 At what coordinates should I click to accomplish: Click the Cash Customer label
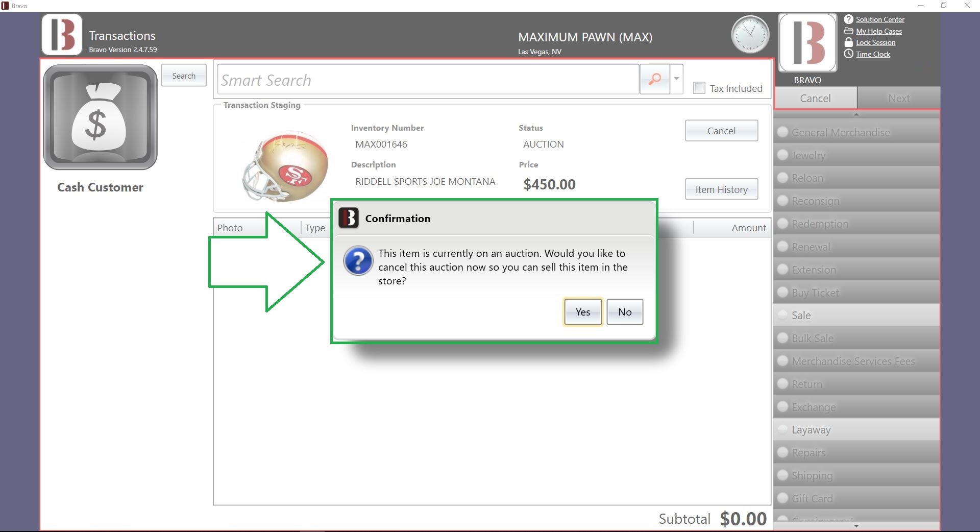pyautogui.click(x=100, y=187)
